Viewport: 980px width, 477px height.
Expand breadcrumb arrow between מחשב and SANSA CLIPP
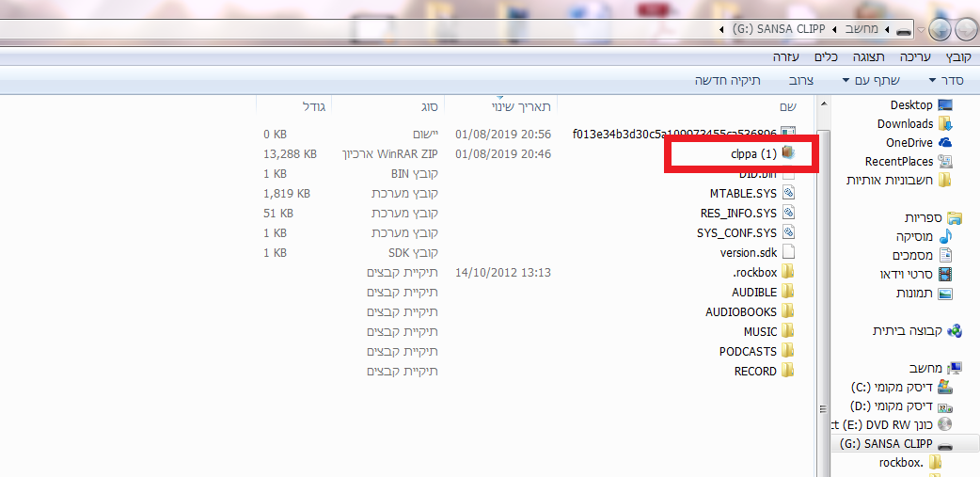coord(833,29)
